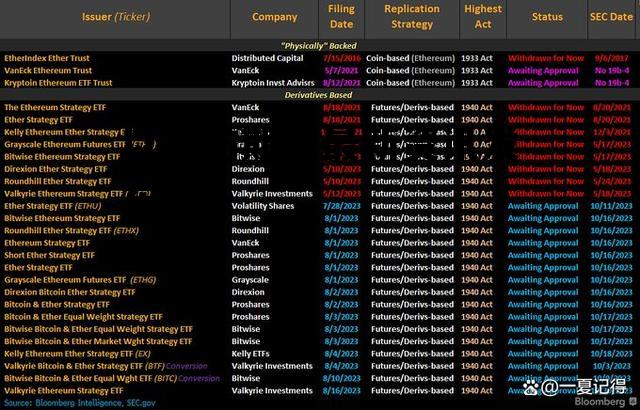The width and height of the screenshot is (640, 410).
Task: Select the 7/28/2023 filing date cell
Action: 342,206
